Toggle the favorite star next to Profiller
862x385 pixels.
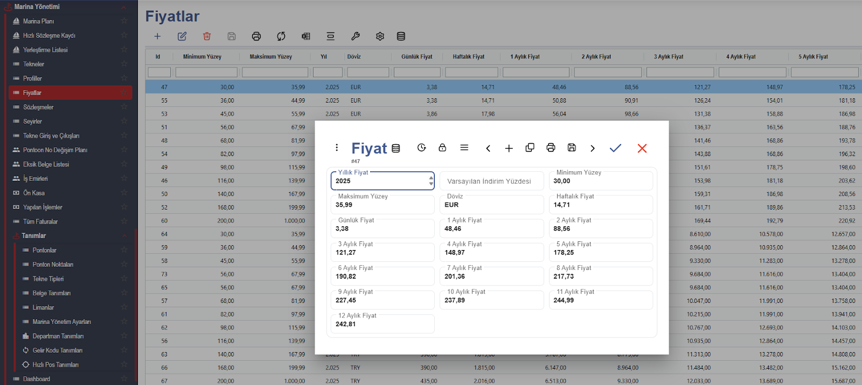124,79
